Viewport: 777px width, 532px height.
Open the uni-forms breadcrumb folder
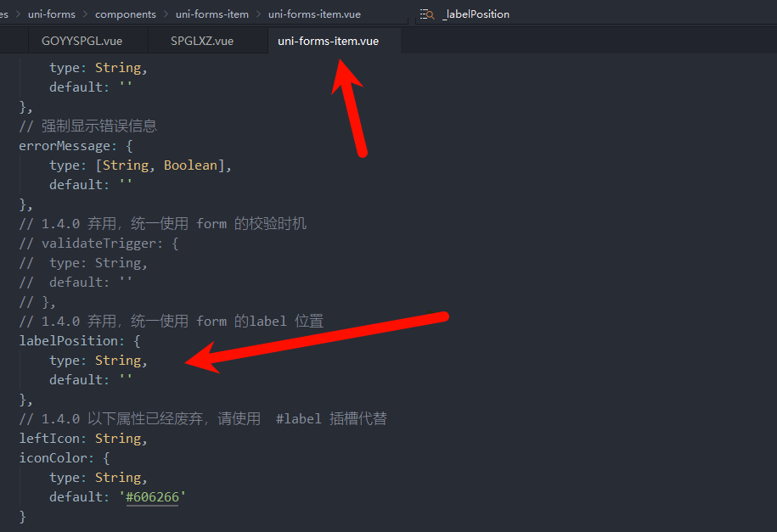(52, 14)
